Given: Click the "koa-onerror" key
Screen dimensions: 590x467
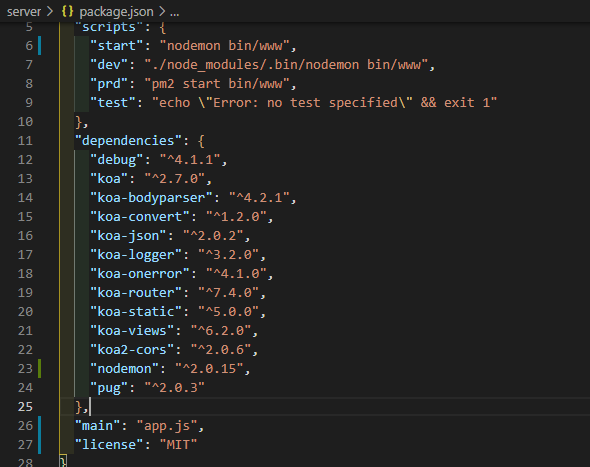Looking at the screenshot, I should [x=140, y=274].
